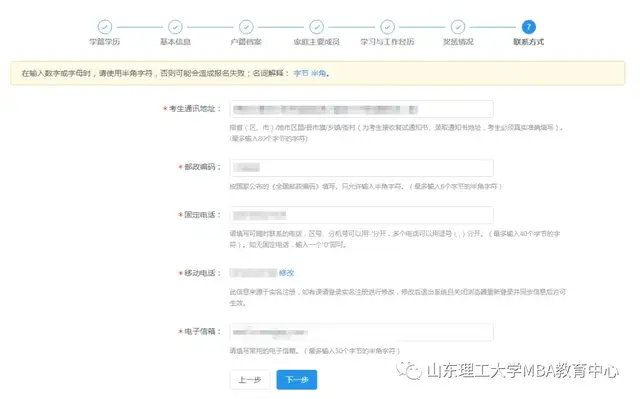The image size is (640, 399).
Task: Focus the 考生通讯地址 input field
Action: tap(362, 109)
